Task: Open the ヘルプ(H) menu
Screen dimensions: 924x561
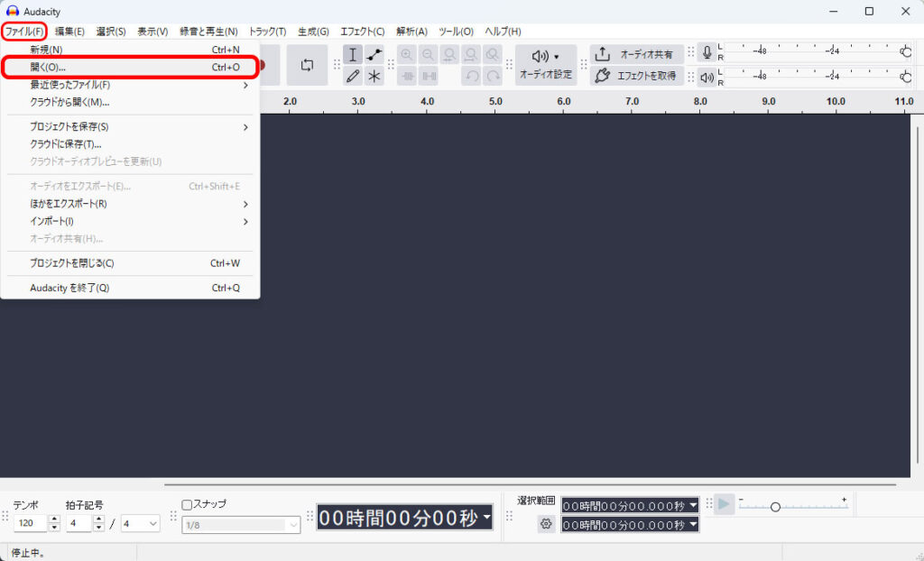Action: click(x=503, y=32)
